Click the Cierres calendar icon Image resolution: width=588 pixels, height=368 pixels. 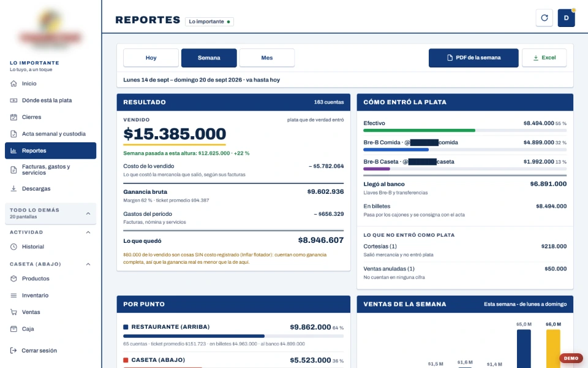click(13, 117)
